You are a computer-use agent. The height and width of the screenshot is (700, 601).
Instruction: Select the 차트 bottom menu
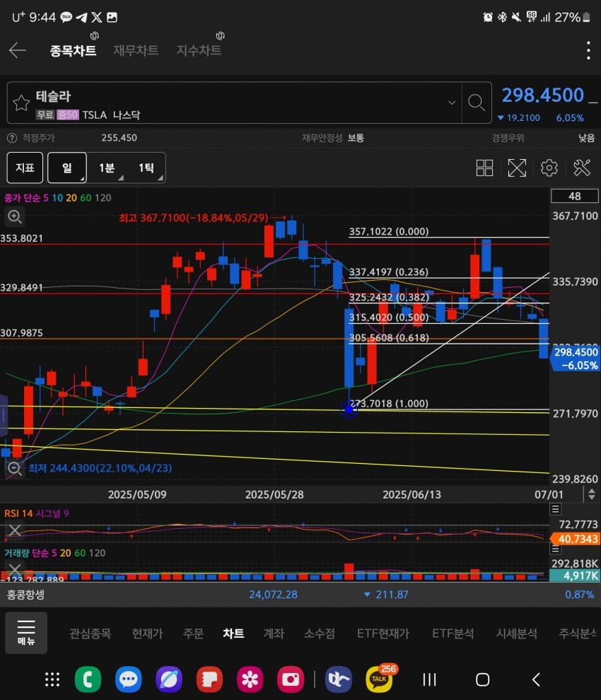coord(233,634)
